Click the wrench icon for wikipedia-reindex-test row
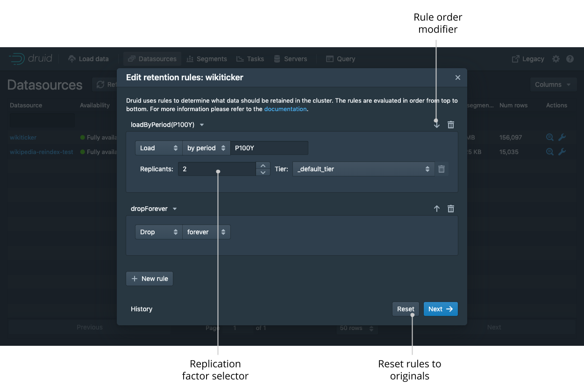Viewport: 584px width, 392px height. tap(562, 152)
